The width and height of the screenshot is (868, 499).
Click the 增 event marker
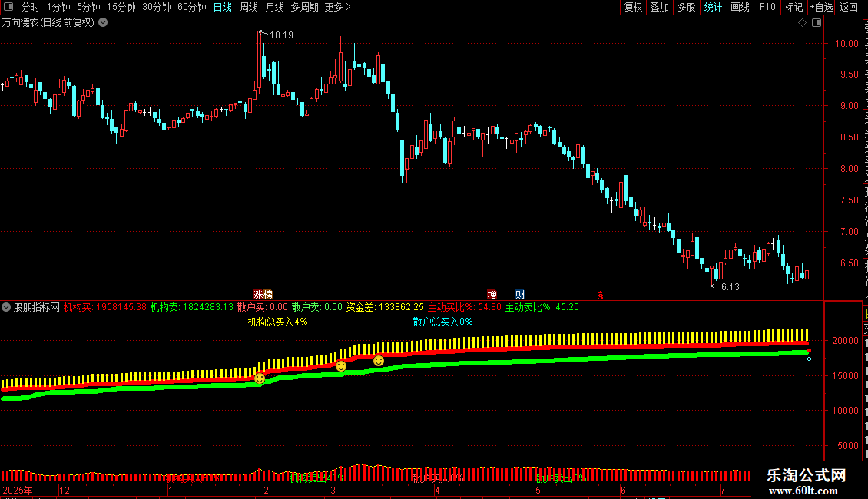pyautogui.click(x=492, y=295)
